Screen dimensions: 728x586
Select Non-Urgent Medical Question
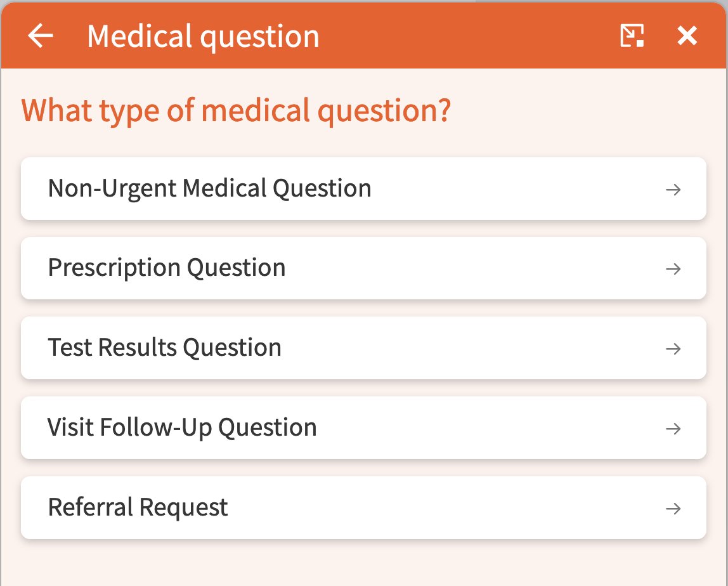363,188
